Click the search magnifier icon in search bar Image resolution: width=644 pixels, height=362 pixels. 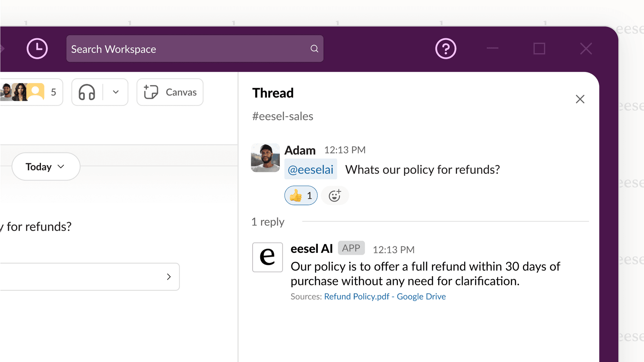[x=314, y=49]
